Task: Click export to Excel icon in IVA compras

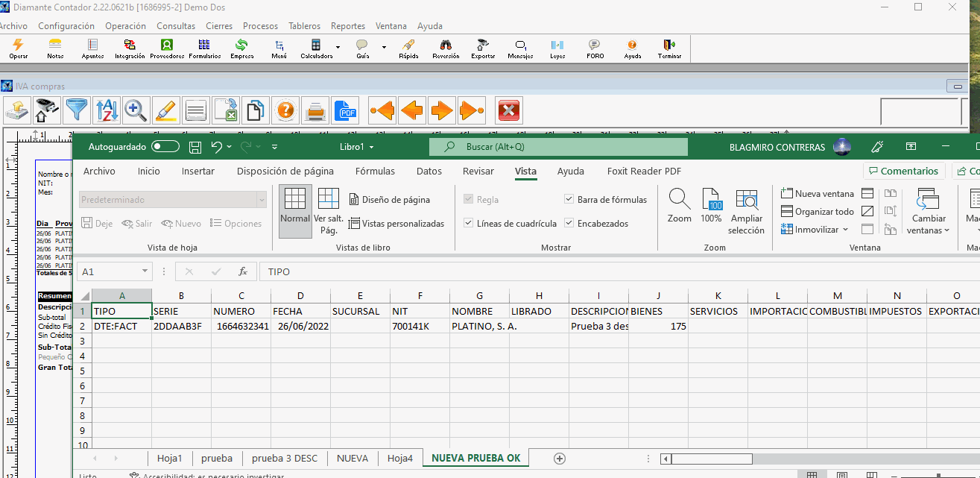Action: [x=225, y=110]
